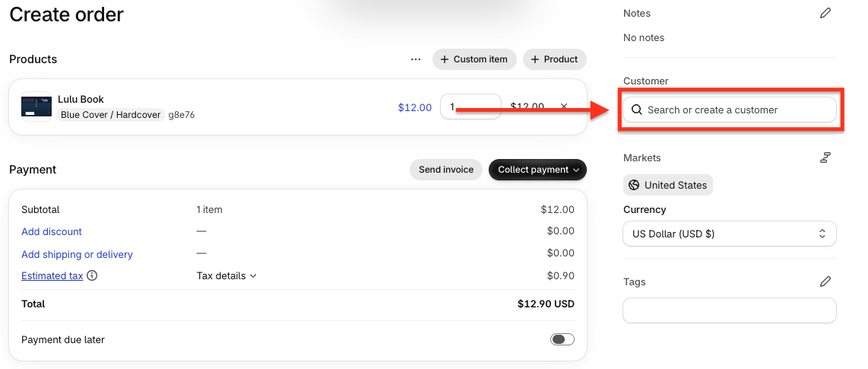Click the globe icon on United States
Screen dimensions: 868x369
[635, 185]
